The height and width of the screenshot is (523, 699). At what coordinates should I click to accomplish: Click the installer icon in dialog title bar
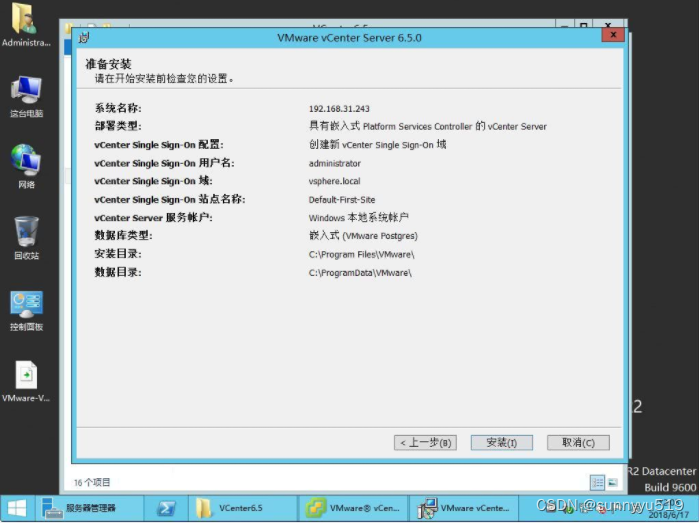84,37
